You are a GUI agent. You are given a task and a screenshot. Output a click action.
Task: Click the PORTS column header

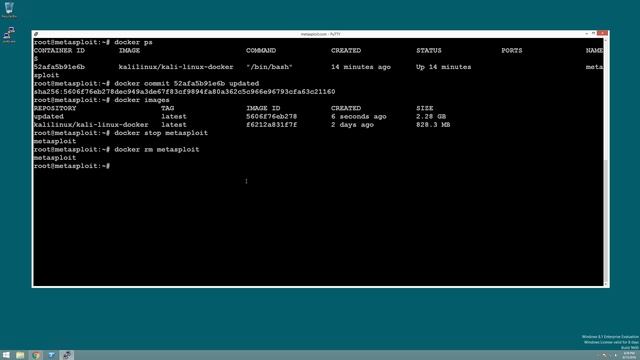512,51
